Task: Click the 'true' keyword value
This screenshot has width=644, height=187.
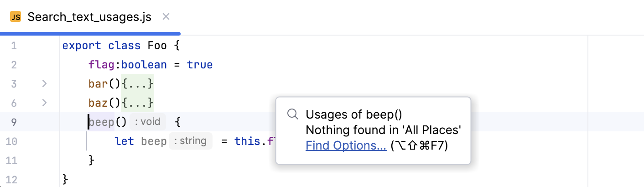Action: (x=200, y=65)
